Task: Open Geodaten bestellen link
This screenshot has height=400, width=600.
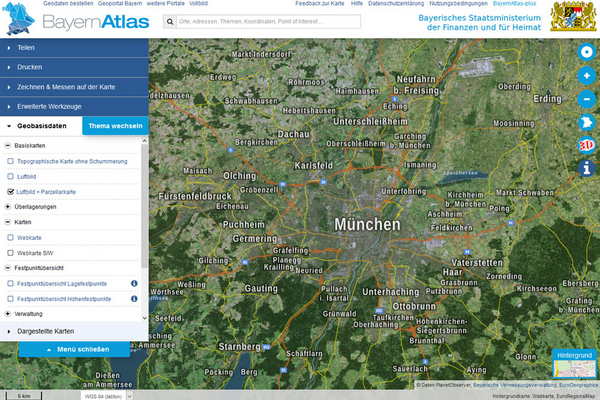Action: pos(68,3)
